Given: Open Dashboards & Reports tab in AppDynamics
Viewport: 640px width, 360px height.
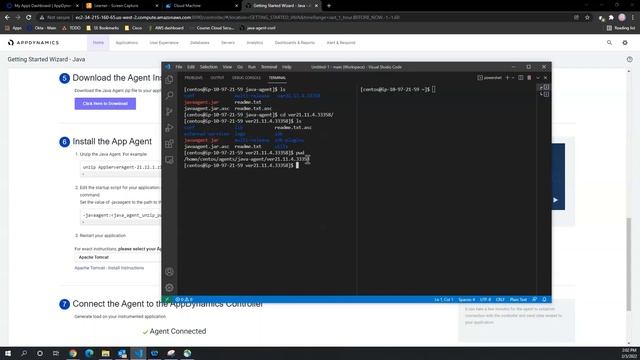Looking at the screenshot, I should pyautogui.click(x=295, y=42).
